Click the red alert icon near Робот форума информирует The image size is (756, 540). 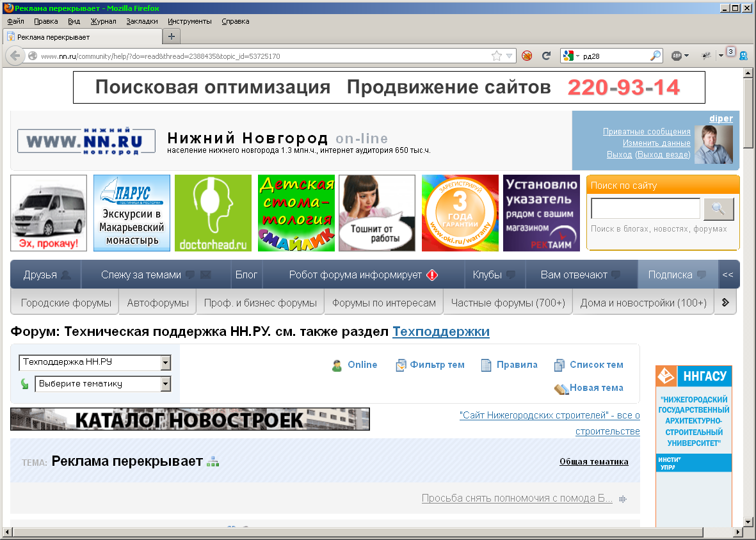[432, 275]
